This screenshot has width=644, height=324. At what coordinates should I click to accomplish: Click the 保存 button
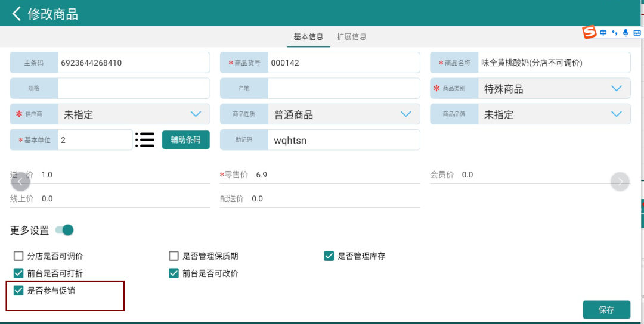(606, 310)
